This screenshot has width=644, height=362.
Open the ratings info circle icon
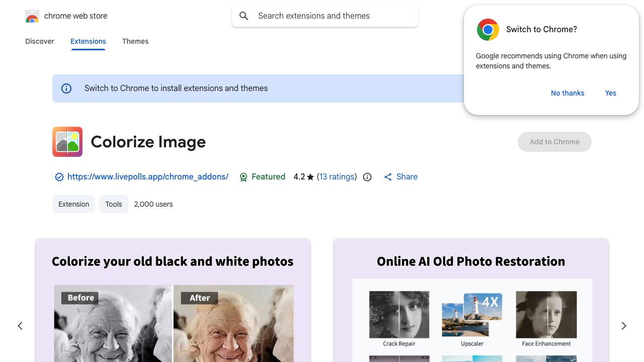click(x=367, y=177)
